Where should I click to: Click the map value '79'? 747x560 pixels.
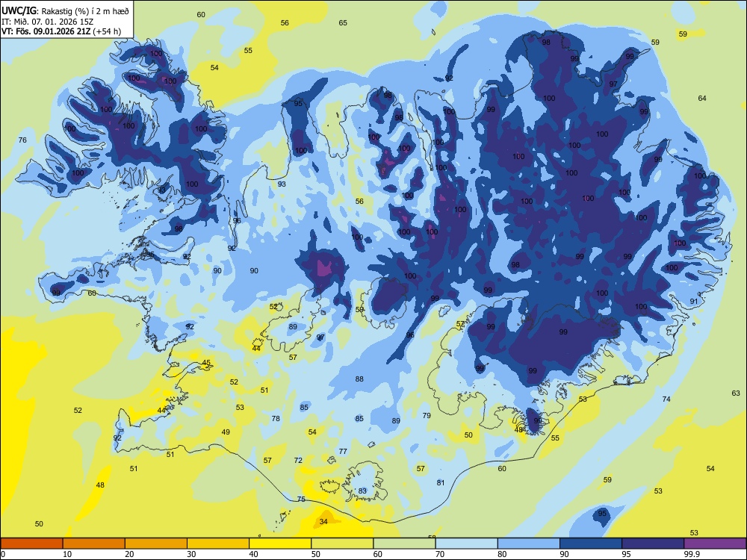click(427, 416)
